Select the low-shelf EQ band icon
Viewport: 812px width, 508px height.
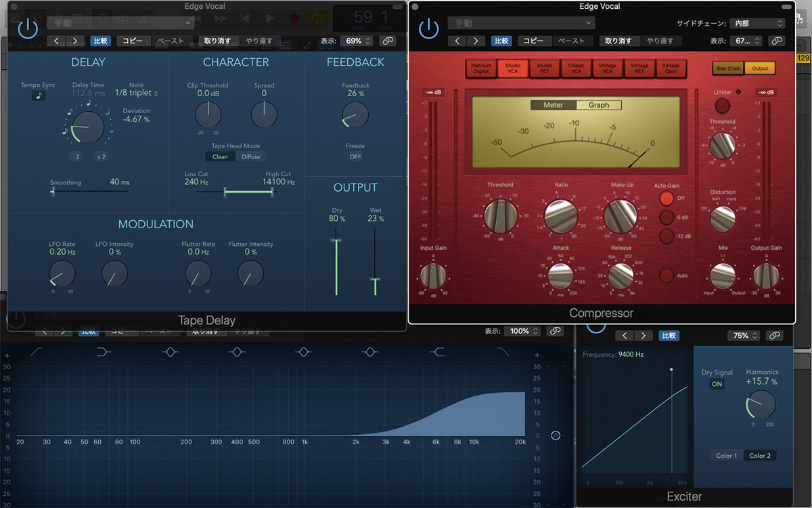tap(104, 352)
